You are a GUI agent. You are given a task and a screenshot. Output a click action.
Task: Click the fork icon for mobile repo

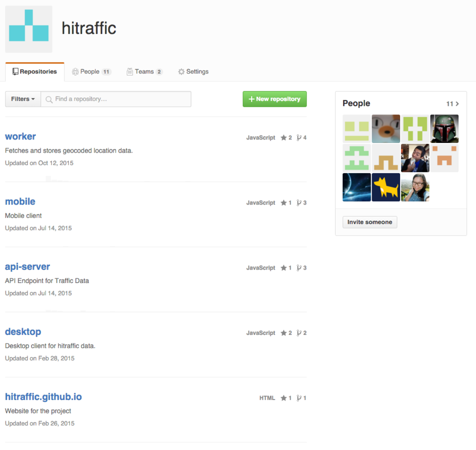[299, 202]
